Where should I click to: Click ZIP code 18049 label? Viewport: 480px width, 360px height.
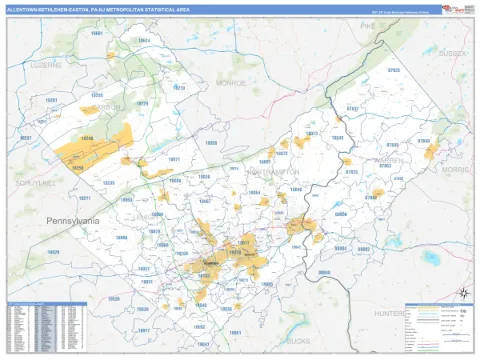tap(201, 305)
